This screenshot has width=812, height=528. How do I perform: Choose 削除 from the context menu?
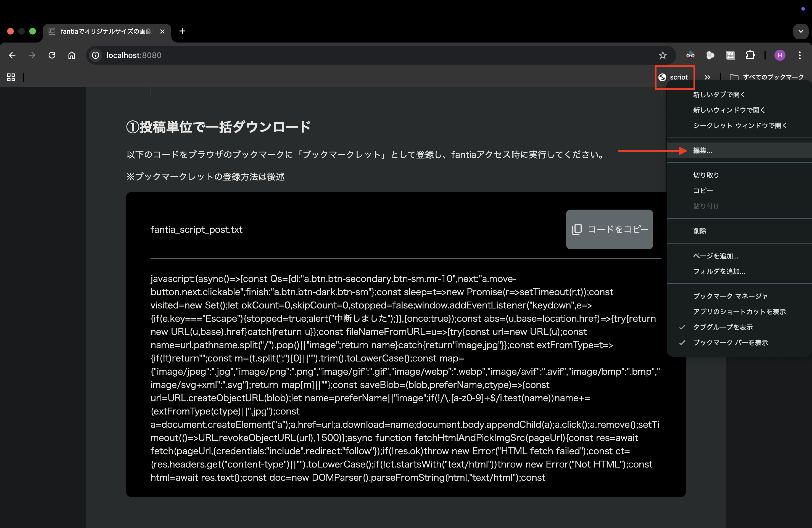[x=700, y=231]
